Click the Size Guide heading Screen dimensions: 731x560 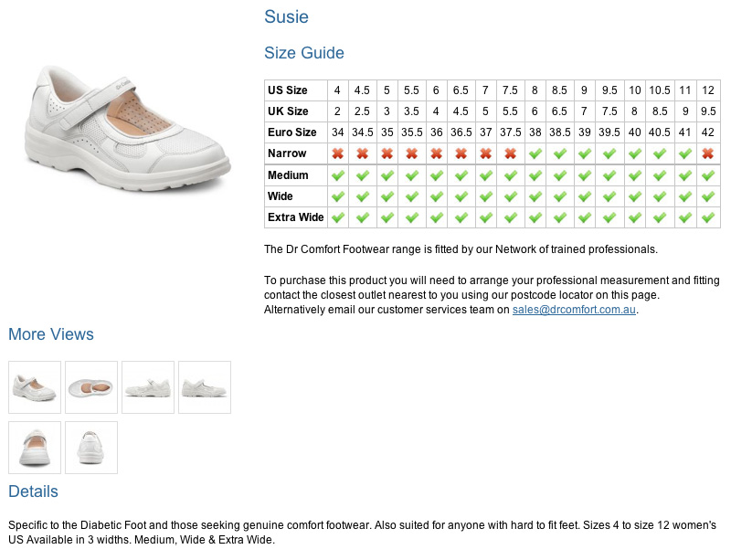pos(304,53)
